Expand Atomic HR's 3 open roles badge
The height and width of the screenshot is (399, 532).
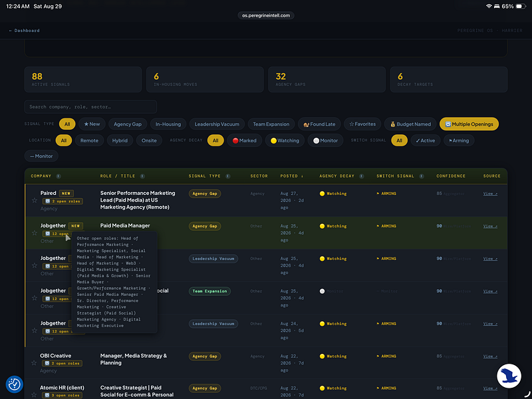(x=62, y=395)
